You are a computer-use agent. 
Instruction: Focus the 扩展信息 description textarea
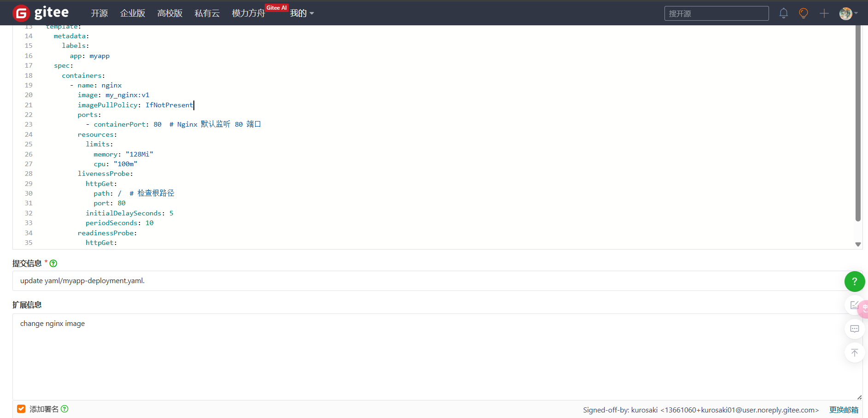pos(437,357)
